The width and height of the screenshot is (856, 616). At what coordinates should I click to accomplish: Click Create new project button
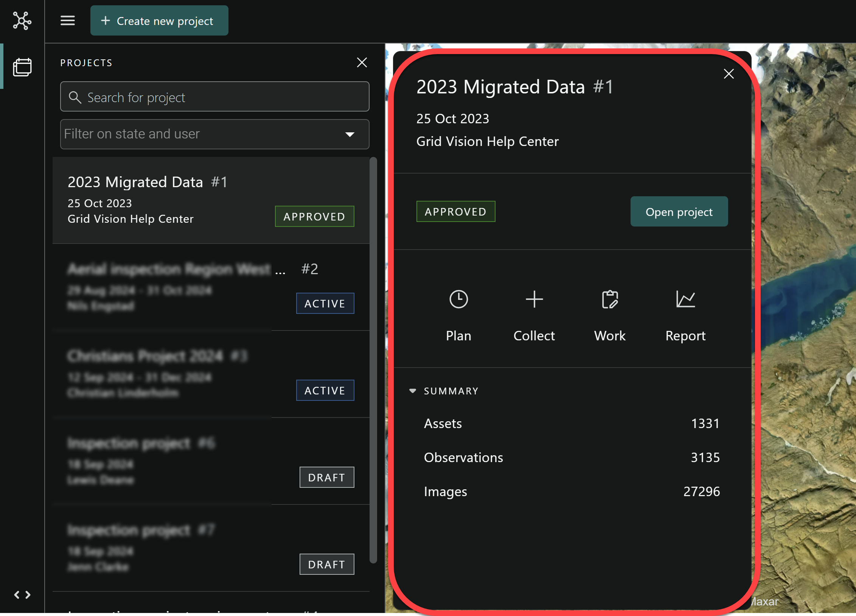(159, 20)
